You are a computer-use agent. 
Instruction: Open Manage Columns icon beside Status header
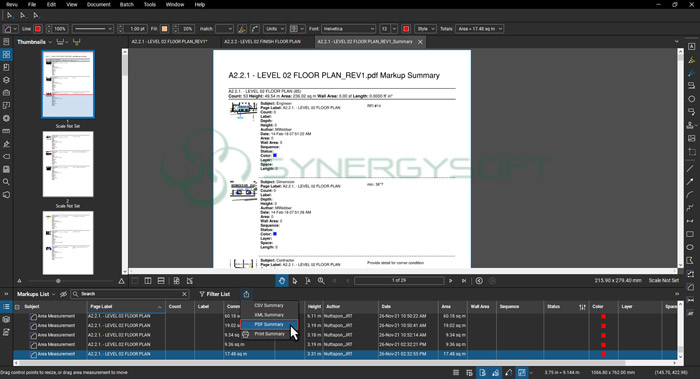pos(582,307)
